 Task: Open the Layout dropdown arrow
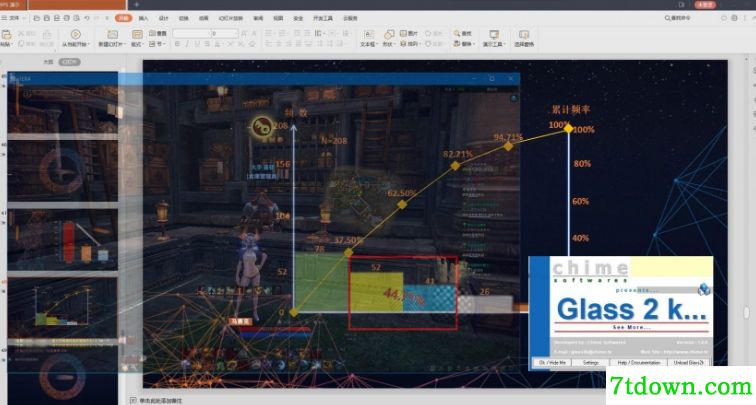point(143,44)
